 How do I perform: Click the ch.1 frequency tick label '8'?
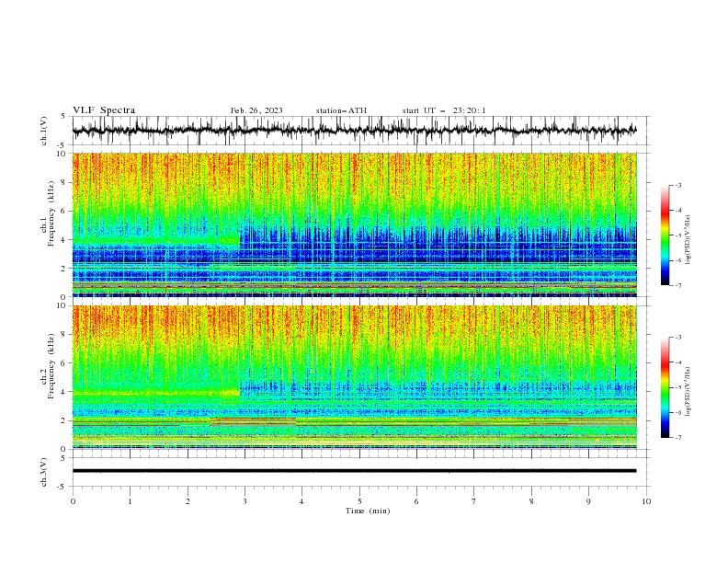point(65,182)
